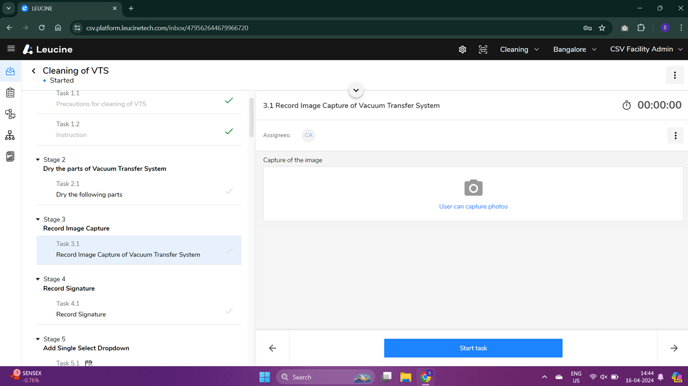Screen dimensions: 688x386
Task: Click the QR scan icon in header
Action: tap(483, 50)
